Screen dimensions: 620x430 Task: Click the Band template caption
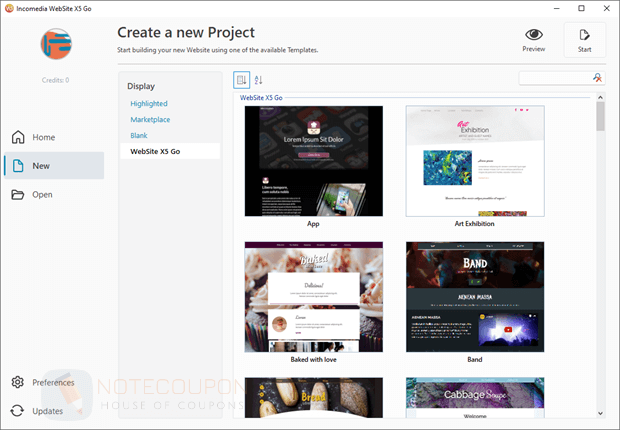pyautogui.click(x=474, y=359)
